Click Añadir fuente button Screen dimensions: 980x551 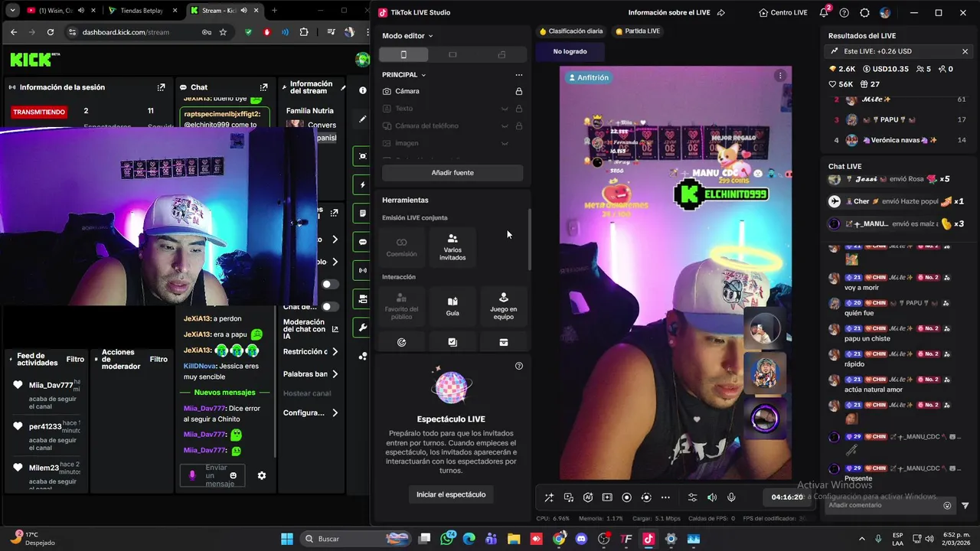[x=452, y=173]
